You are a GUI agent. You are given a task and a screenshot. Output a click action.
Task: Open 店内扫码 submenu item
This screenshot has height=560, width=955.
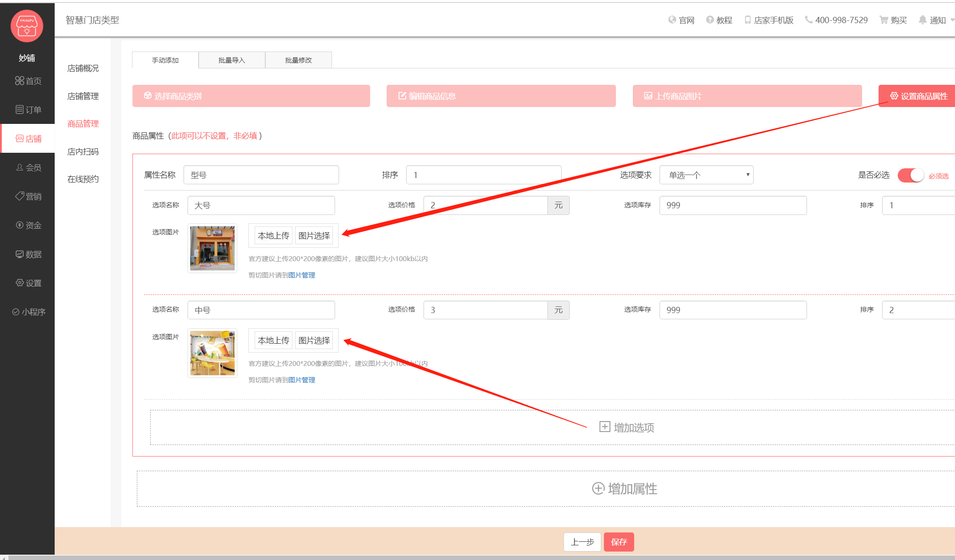[83, 152]
